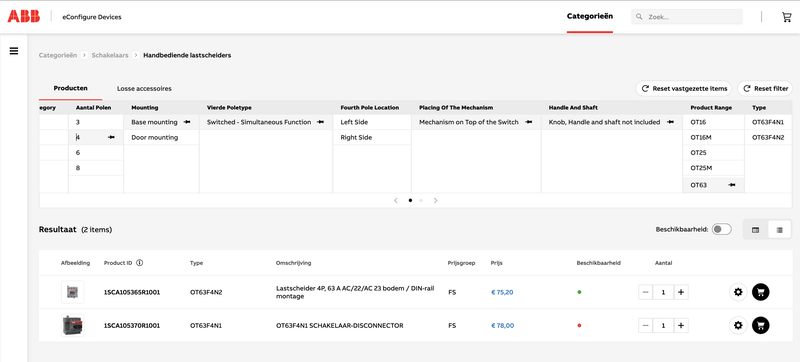Open the hamburger side menu
This screenshot has height=362, width=800.
coord(14,51)
